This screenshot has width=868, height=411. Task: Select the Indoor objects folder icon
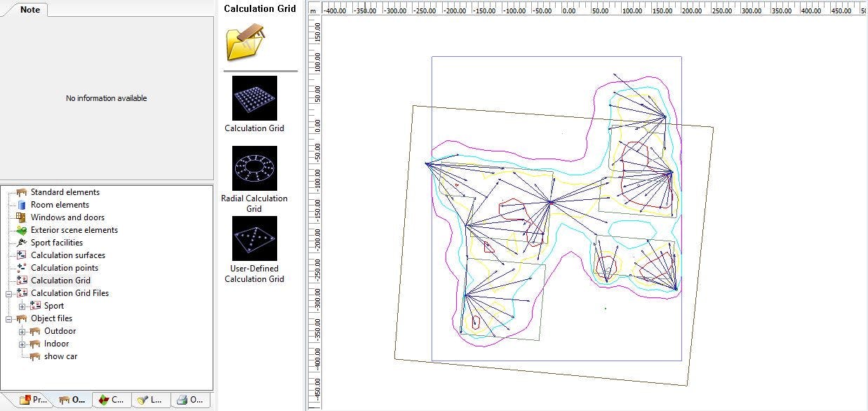35,344
